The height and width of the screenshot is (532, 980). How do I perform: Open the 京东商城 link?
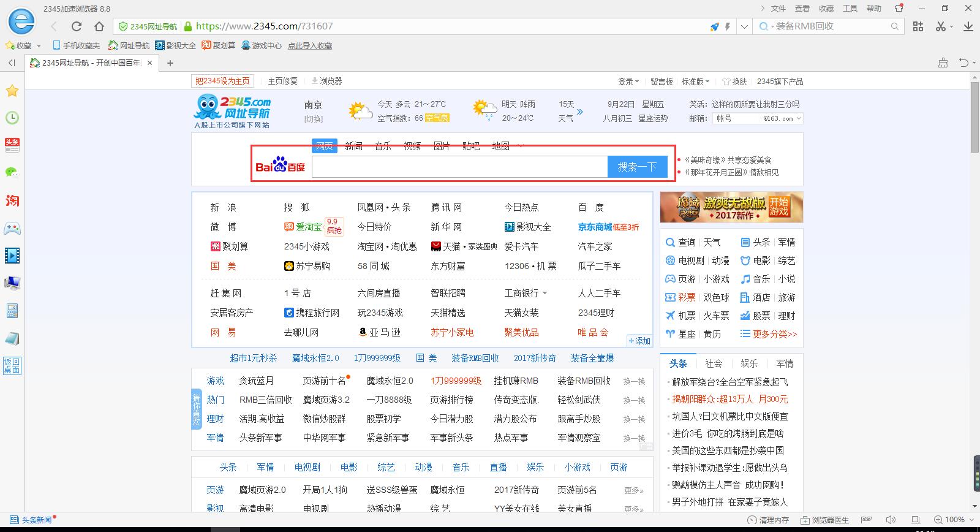pos(595,227)
